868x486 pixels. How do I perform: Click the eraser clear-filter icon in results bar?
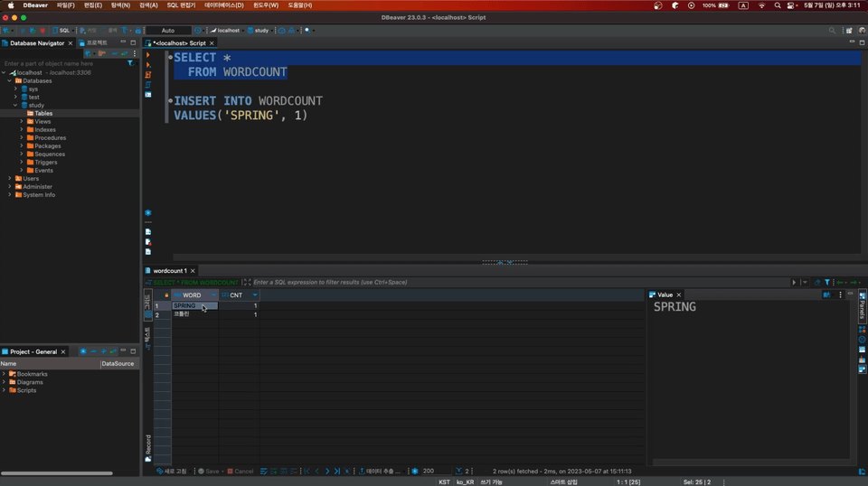[x=817, y=282]
